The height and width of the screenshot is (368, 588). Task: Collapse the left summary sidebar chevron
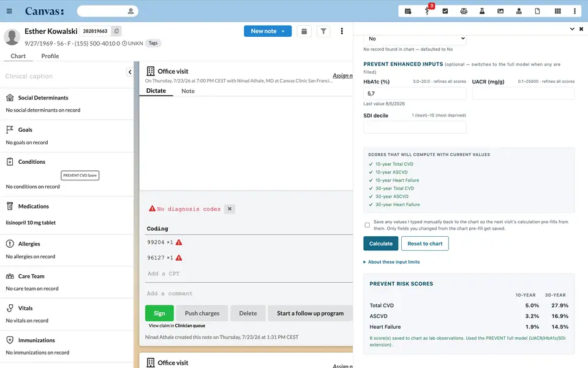tap(130, 72)
